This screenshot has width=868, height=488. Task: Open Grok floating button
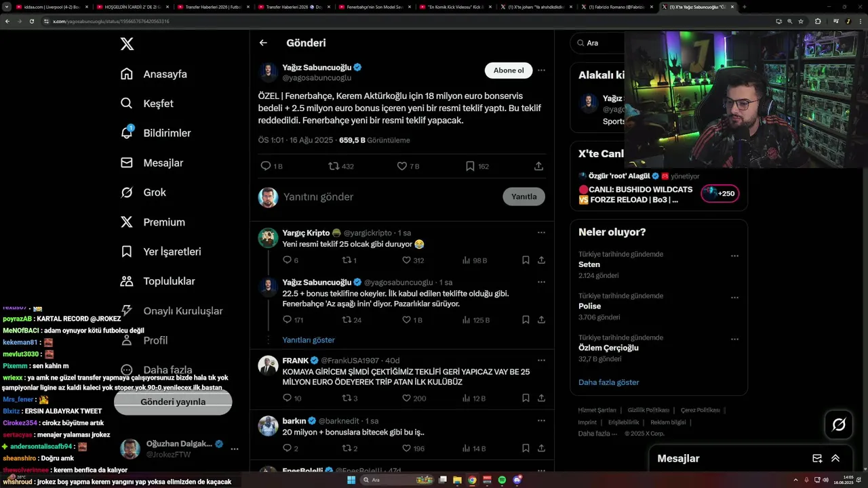(839, 425)
